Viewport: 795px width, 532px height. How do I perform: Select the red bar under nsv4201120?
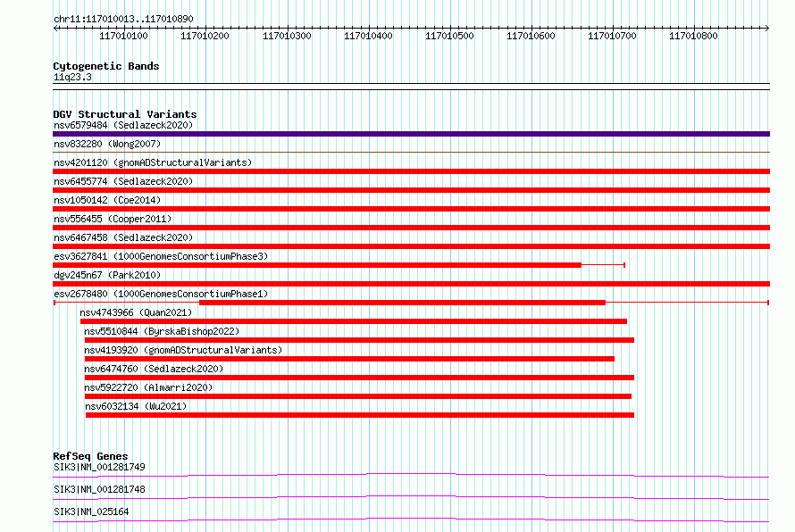[411, 171]
